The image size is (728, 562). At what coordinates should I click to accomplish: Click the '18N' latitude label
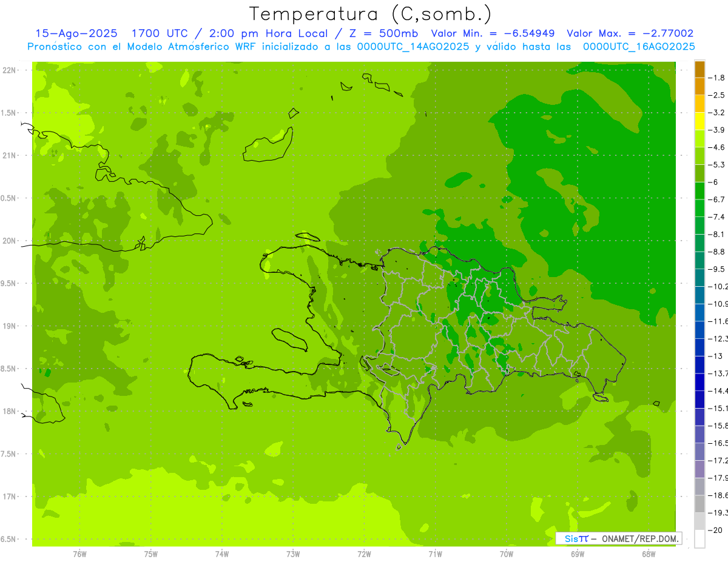click(10, 411)
